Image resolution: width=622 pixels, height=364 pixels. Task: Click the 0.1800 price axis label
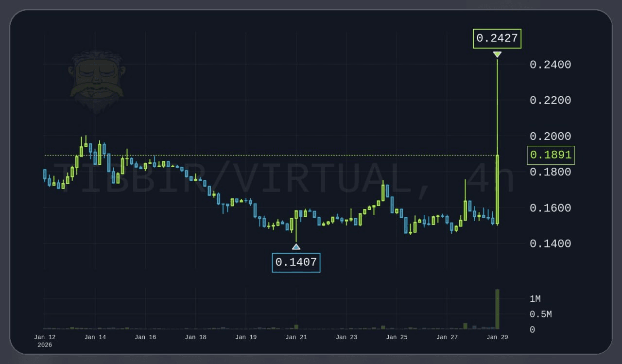tap(550, 172)
